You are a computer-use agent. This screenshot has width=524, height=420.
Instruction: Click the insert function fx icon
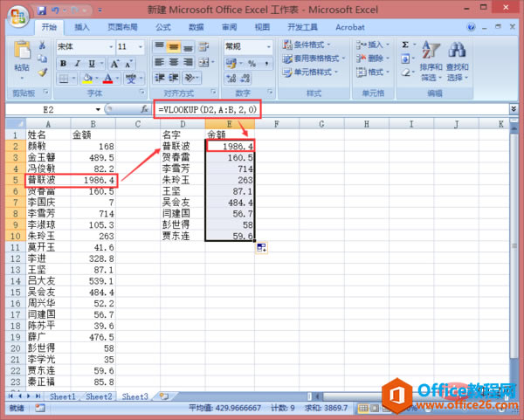coord(144,109)
